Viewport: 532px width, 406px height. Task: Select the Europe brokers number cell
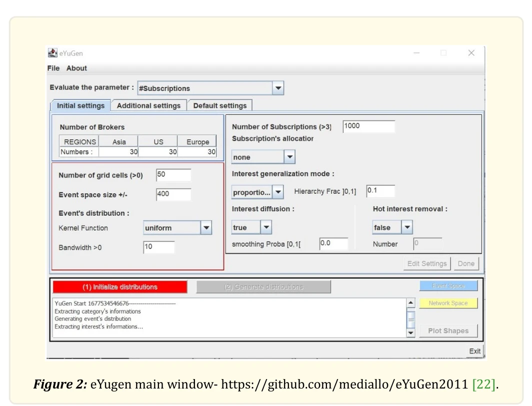(x=197, y=152)
